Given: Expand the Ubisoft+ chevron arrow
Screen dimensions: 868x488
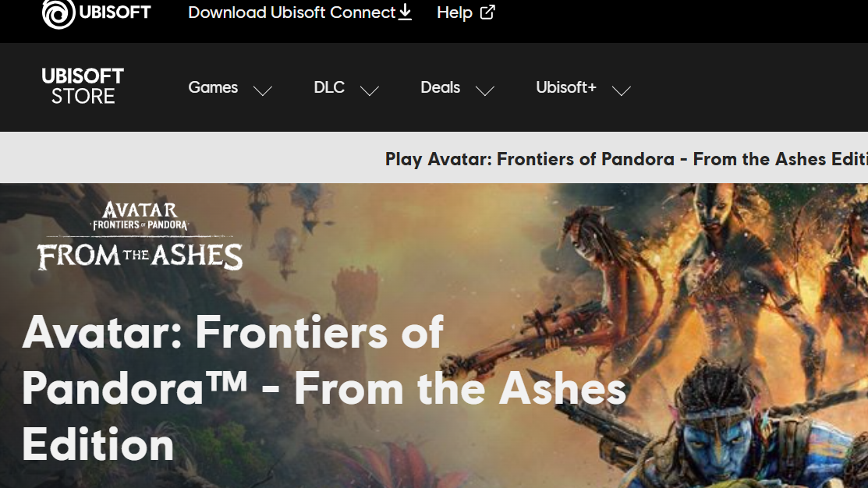Looking at the screenshot, I should [621, 90].
